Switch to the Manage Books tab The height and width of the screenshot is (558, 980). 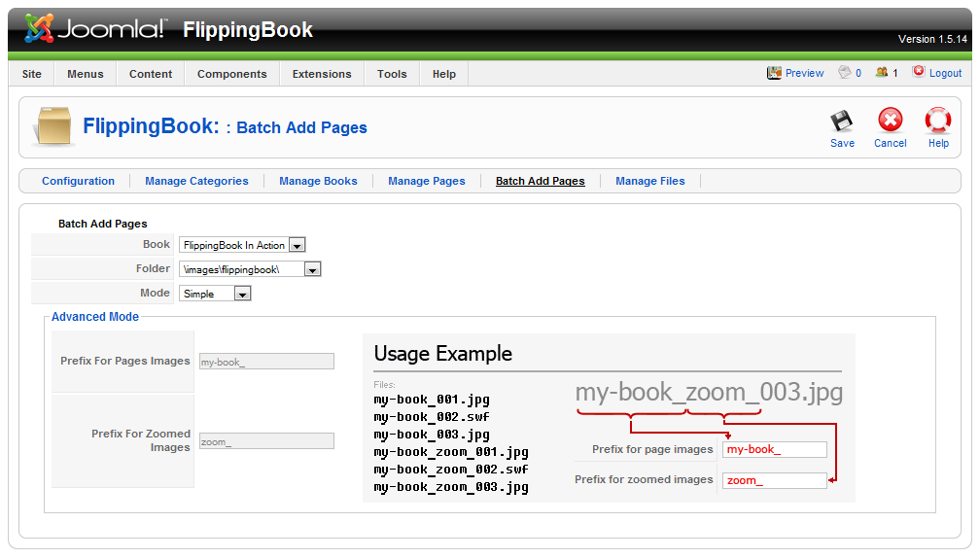[318, 181]
